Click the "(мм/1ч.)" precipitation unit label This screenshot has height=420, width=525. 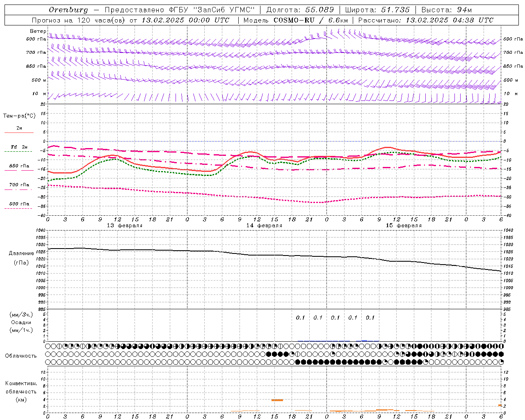21,331
